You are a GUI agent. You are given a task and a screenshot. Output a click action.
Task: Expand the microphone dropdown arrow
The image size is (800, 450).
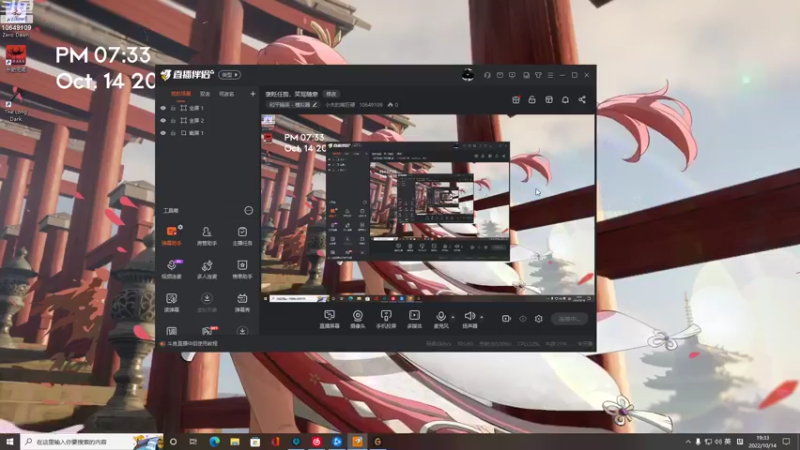point(453,317)
